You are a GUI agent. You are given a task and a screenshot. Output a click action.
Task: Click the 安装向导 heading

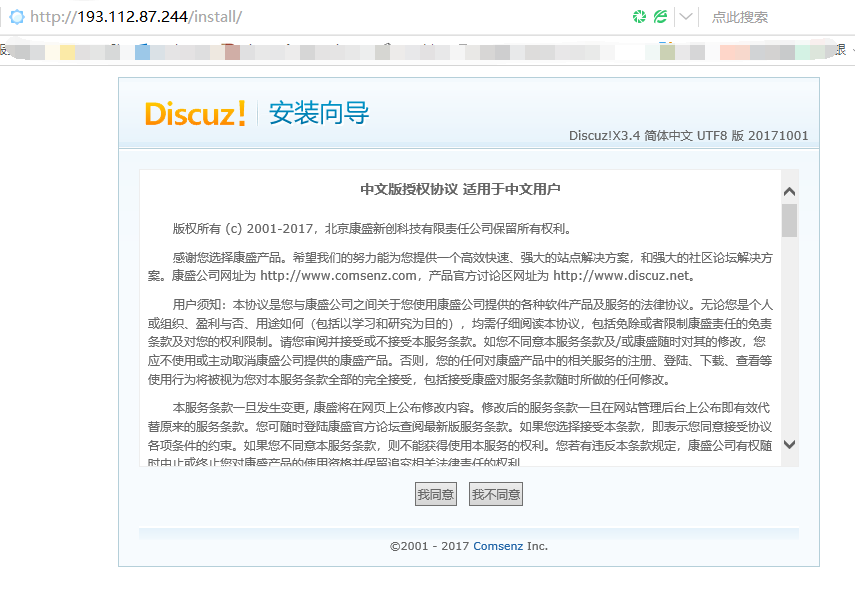(319, 113)
